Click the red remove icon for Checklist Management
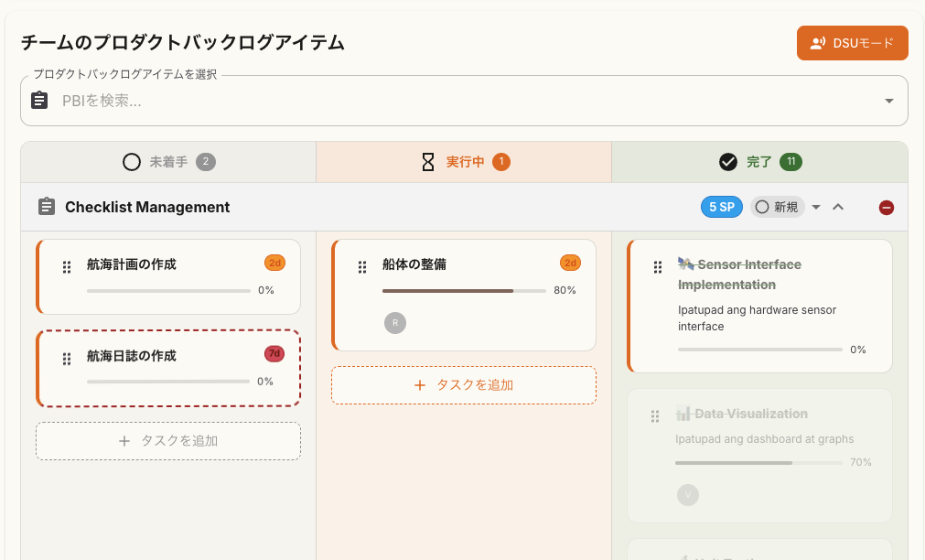 [886, 207]
